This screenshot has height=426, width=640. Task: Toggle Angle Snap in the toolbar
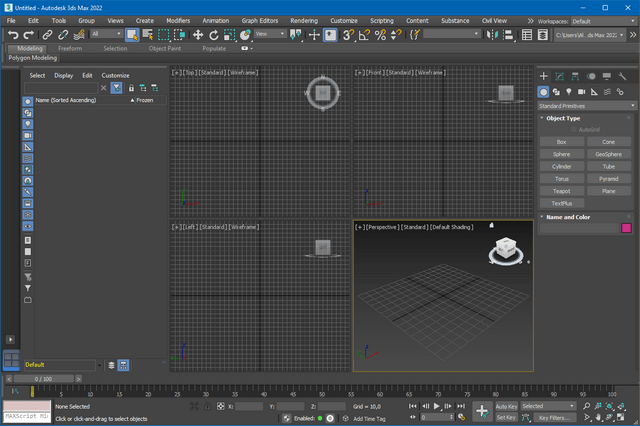pos(364,34)
